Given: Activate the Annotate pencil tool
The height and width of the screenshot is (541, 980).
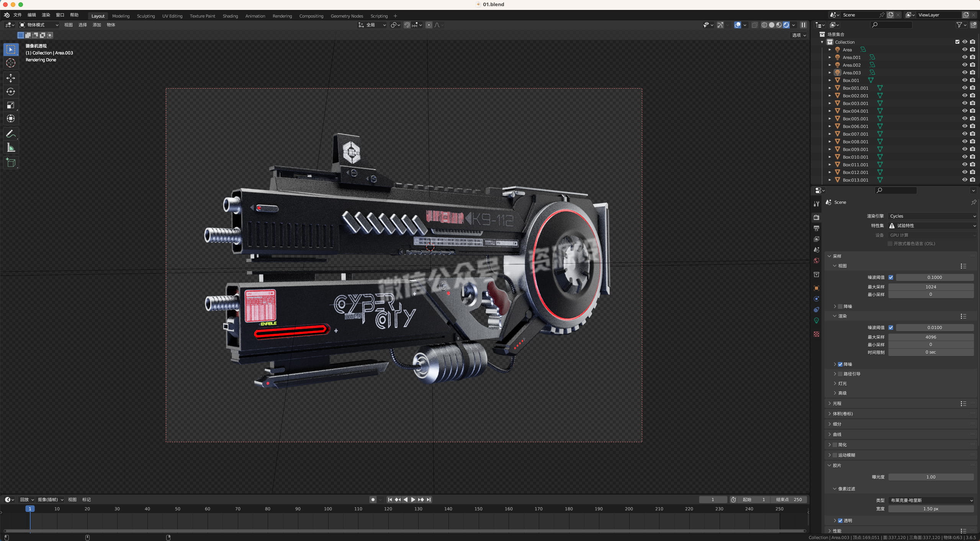Looking at the screenshot, I should tap(11, 134).
